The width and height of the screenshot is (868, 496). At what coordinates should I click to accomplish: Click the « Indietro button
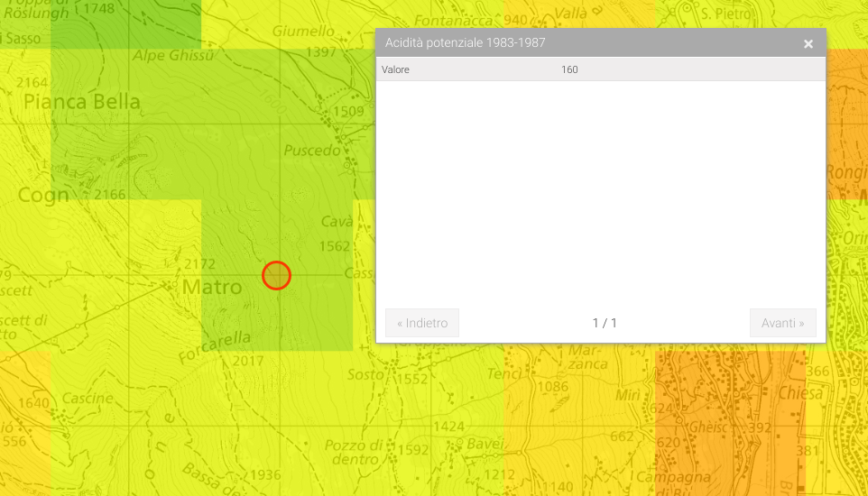[422, 323]
